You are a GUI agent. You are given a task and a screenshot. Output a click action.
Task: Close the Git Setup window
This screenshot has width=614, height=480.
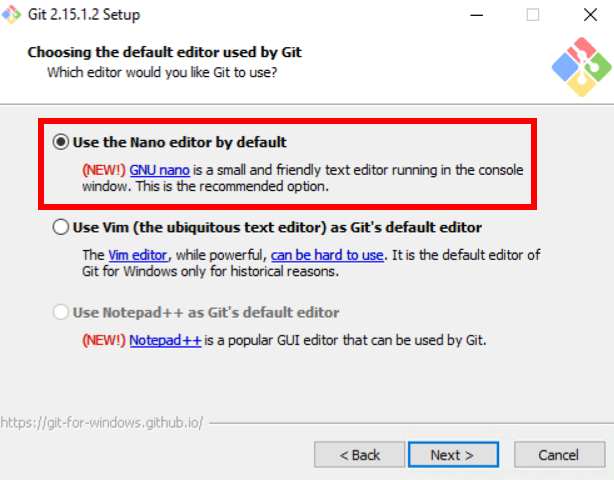click(x=590, y=15)
